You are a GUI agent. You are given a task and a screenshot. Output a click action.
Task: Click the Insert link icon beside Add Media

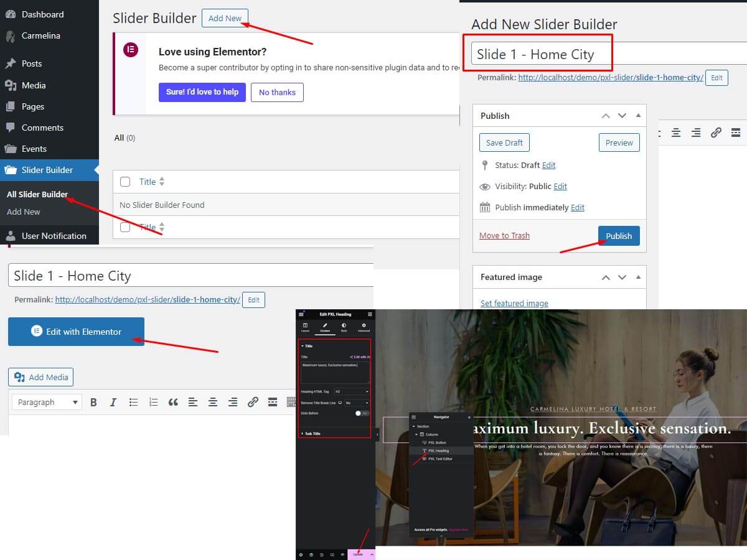253,403
